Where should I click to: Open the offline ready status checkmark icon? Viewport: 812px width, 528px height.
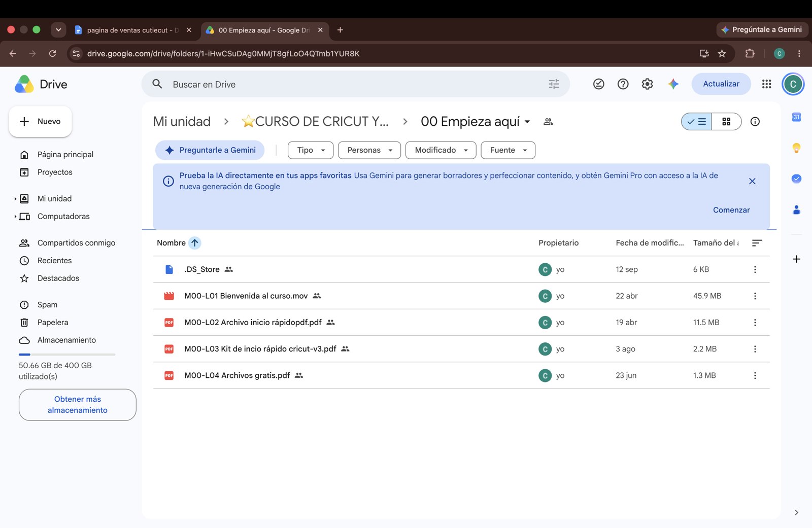599,84
